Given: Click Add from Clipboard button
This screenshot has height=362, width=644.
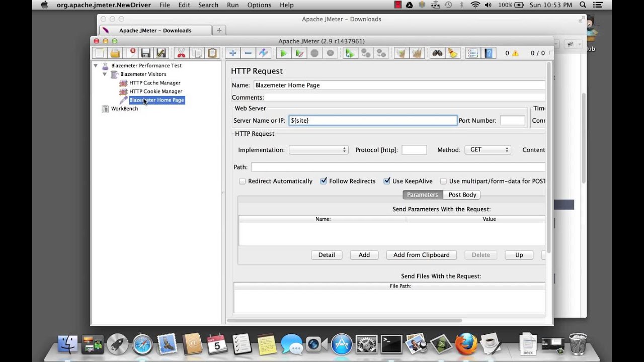Looking at the screenshot, I should click(422, 255).
